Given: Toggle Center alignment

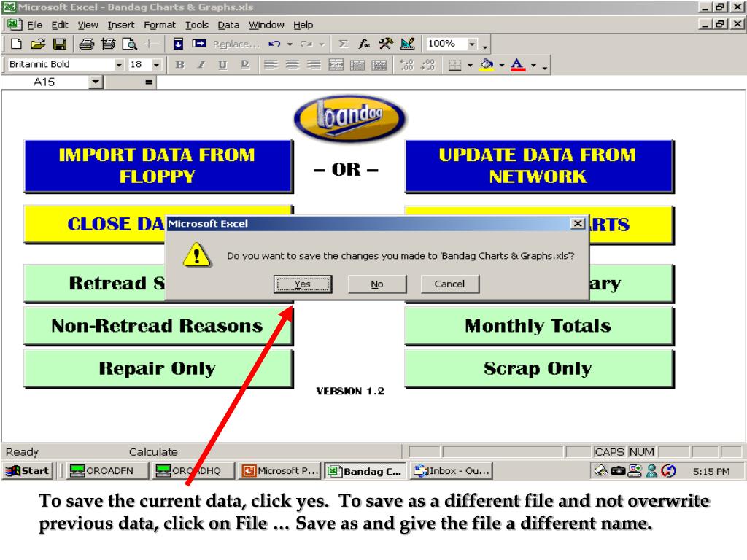Looking at the screenshot, I should pos(292,65).
